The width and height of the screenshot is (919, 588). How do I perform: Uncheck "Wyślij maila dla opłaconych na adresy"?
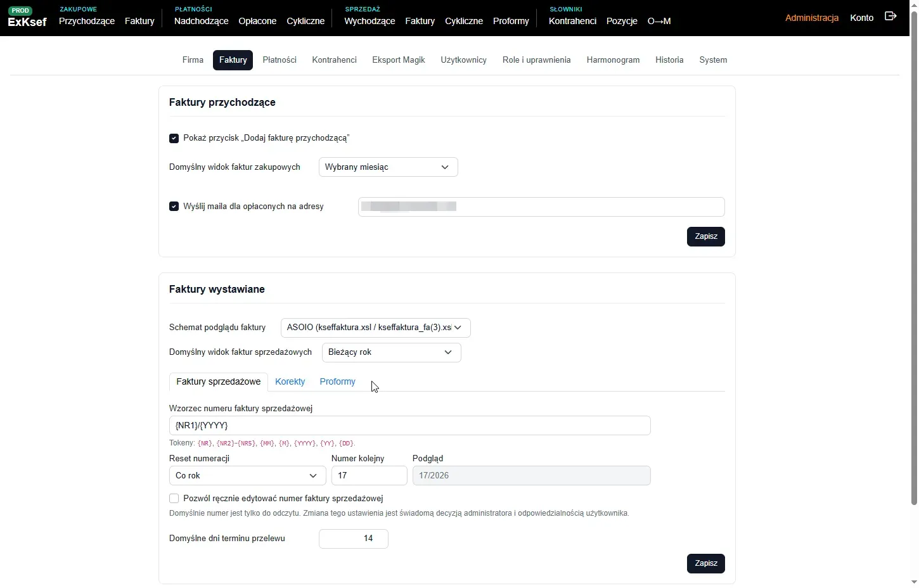coord(174,207)
